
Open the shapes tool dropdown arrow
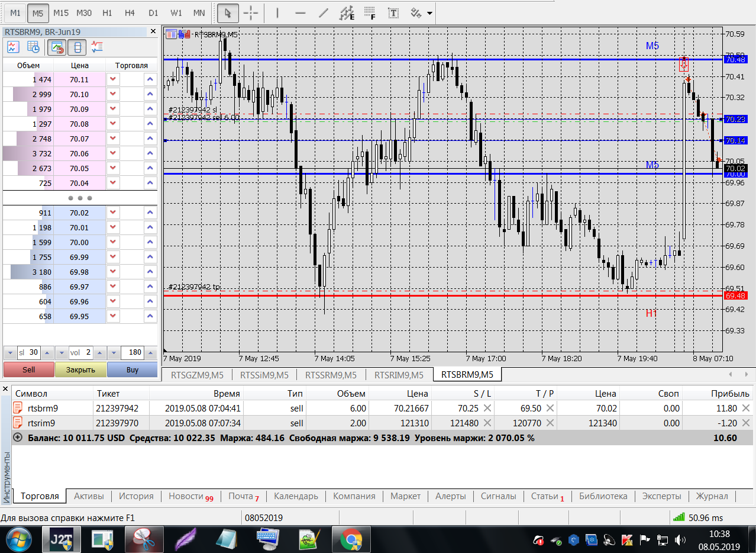[x=429, y=13]
